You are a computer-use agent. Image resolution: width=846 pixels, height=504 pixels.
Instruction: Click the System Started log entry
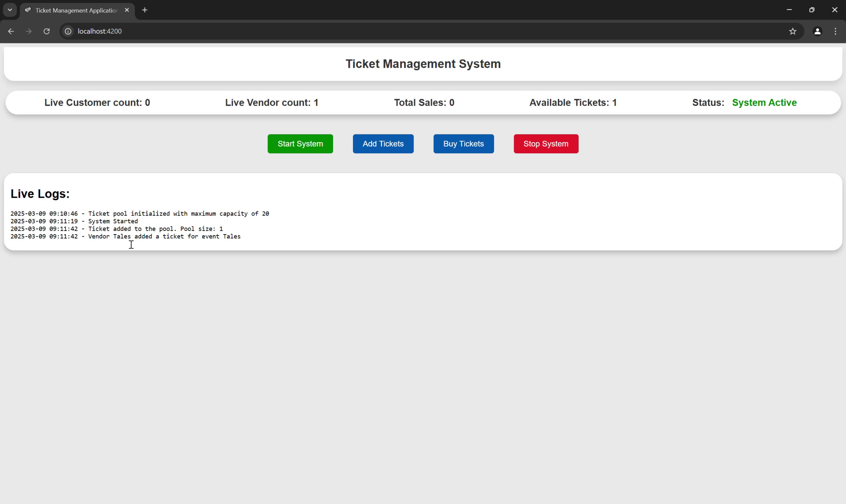coord(74,221)
